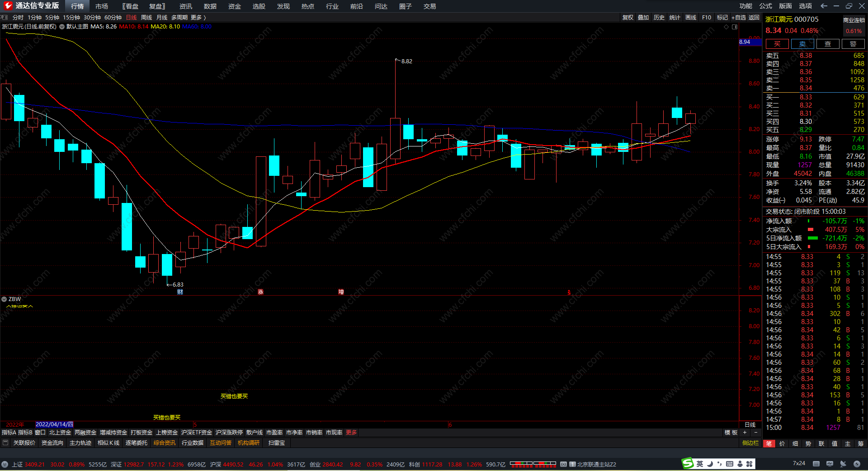The width and height of the screenshot is (868, 471).
Task: Open the 公式 formula menu
Action: [766, 6]
